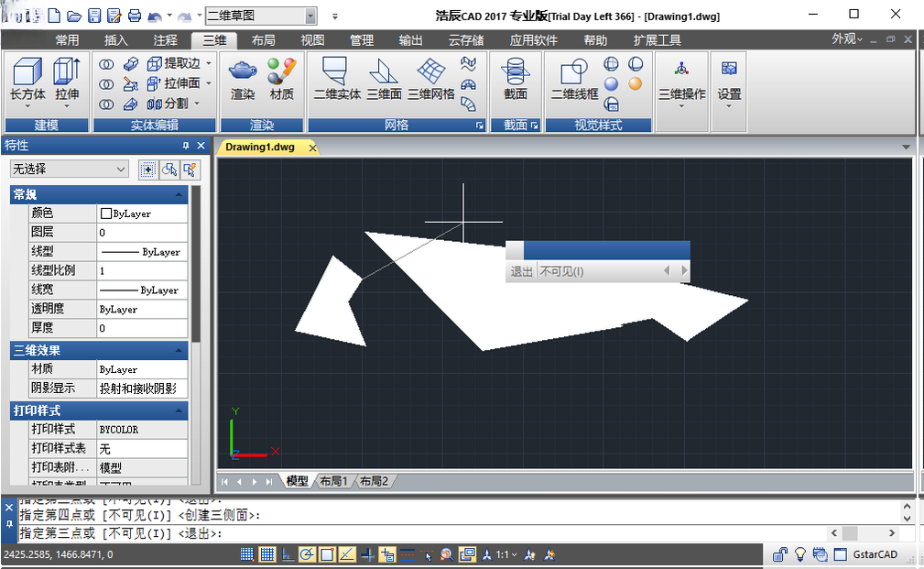Click the New file icon in quick toolbar
Screen dimensions: 924x569
(x=54, y=16)
